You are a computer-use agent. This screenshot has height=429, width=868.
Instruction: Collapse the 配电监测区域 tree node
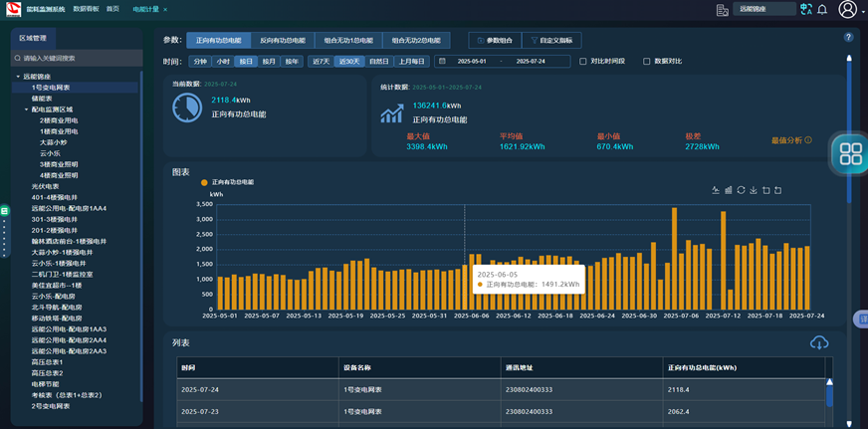27,109
